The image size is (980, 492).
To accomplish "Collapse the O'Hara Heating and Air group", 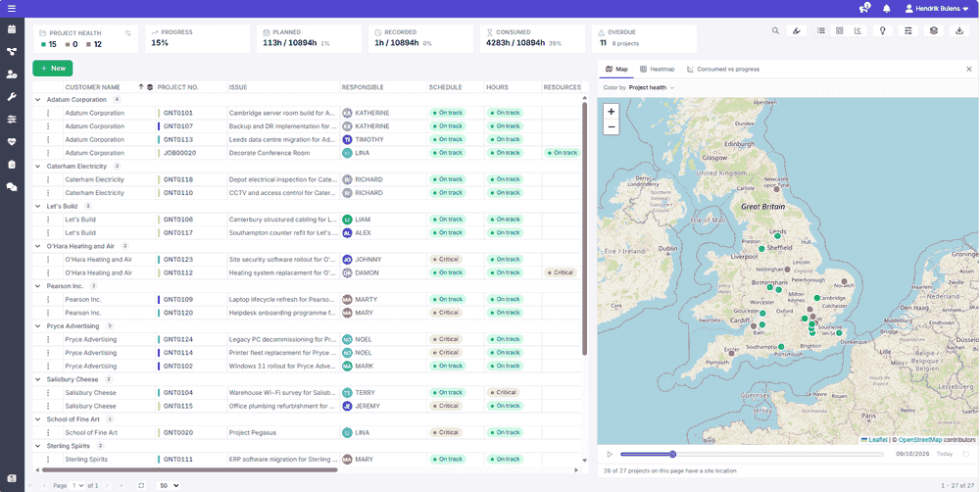I will (38, 246).
